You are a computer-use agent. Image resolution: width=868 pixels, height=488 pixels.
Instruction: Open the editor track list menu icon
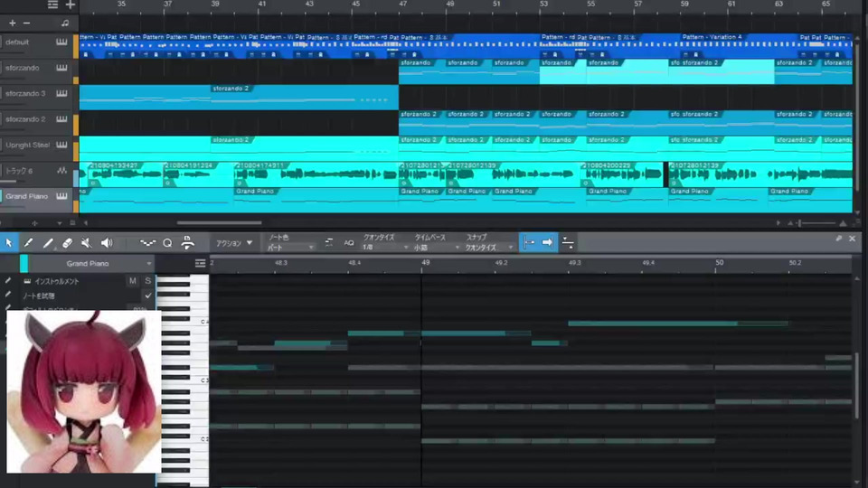coord(201,263)
